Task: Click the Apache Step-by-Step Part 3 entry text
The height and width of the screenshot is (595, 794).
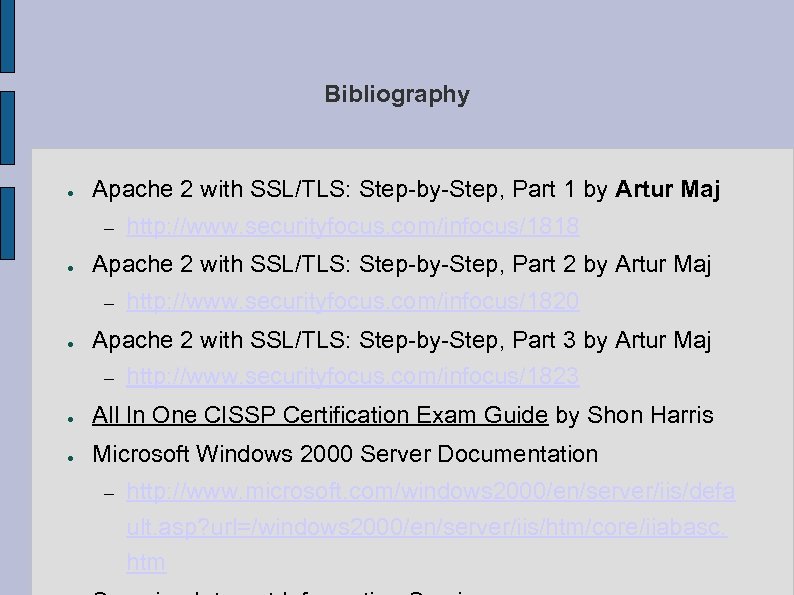Action: point(400,340)
